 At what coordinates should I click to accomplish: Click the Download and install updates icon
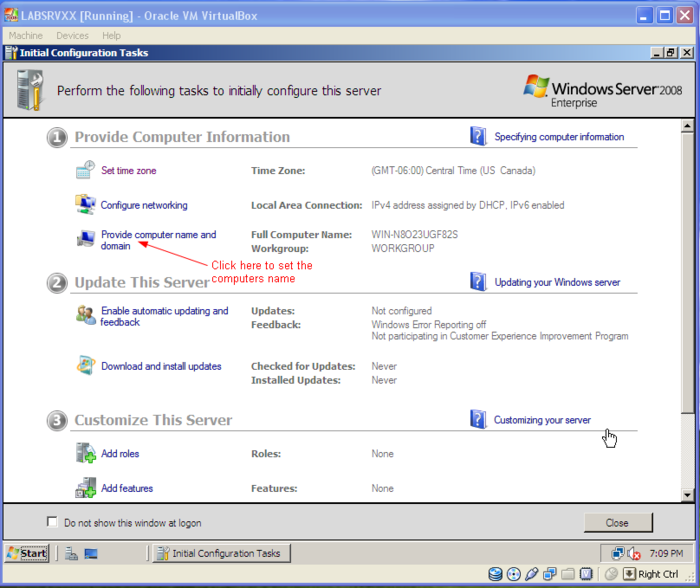pyautogui.click(x=85, y=366)
